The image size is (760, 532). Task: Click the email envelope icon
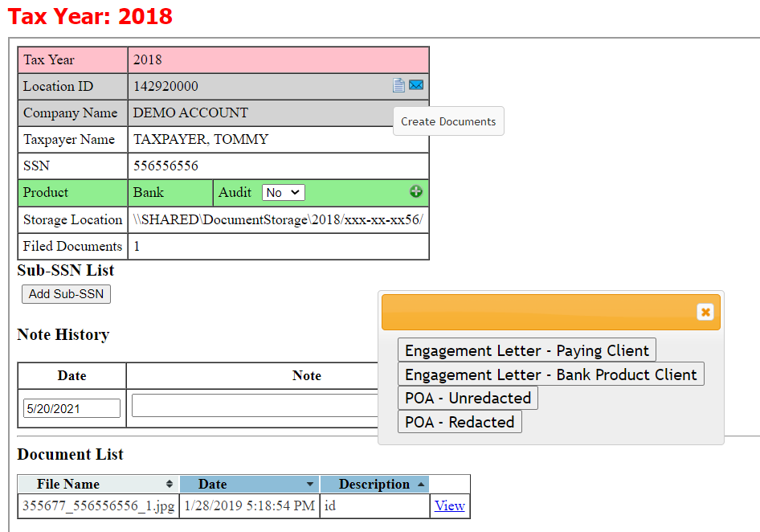pyautogui.click(x=416, y=85)
